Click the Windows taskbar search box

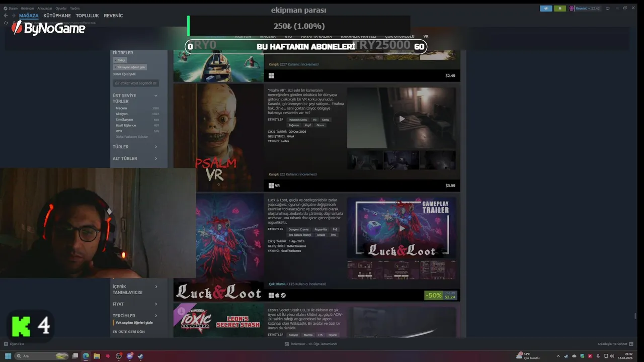[x=42, y=356]
